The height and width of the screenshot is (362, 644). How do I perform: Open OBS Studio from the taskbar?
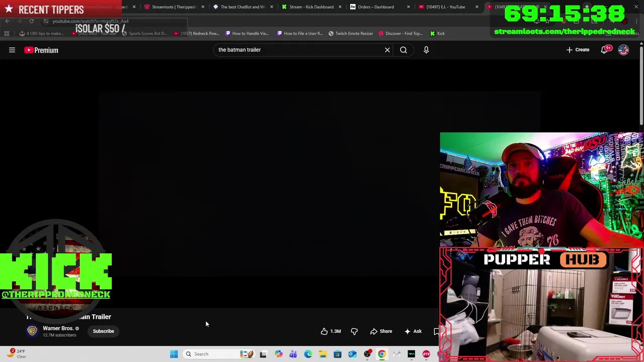[367, 354]
